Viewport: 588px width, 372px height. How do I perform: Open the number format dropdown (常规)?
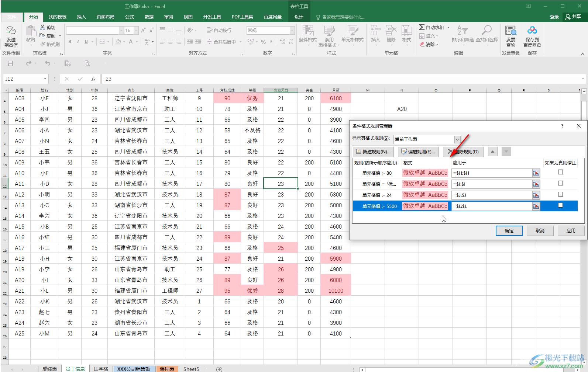pos(292,30)
